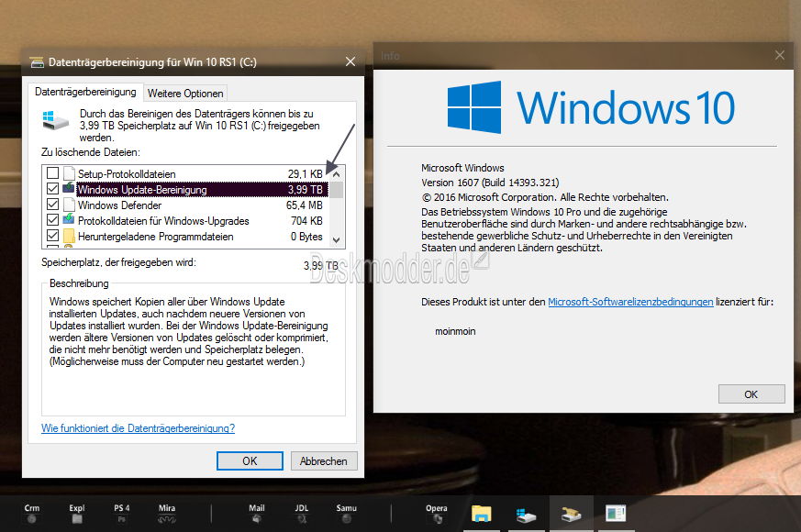Screen dimensions: 801x532
Task: Check the Setup-Protokolldateien checkbox
Action: [x=52, y=173]
